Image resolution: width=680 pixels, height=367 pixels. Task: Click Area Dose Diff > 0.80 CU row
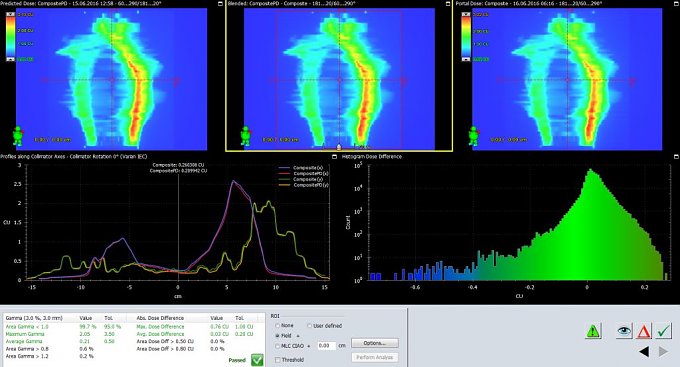pos(180,349)
